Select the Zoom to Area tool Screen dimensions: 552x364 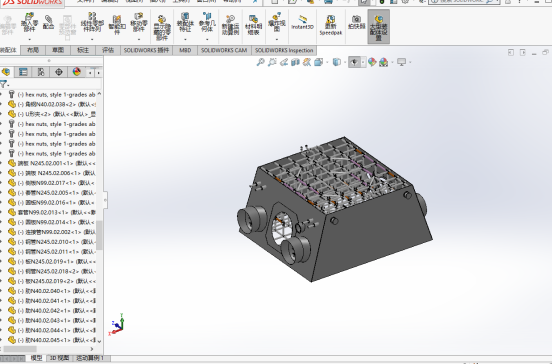click(272, 62)
